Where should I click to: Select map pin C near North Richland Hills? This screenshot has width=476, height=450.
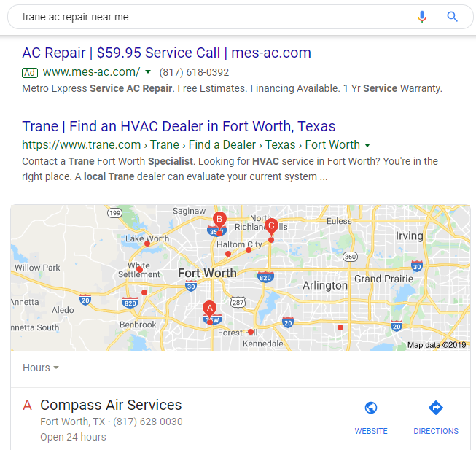(x=271, y=227)
